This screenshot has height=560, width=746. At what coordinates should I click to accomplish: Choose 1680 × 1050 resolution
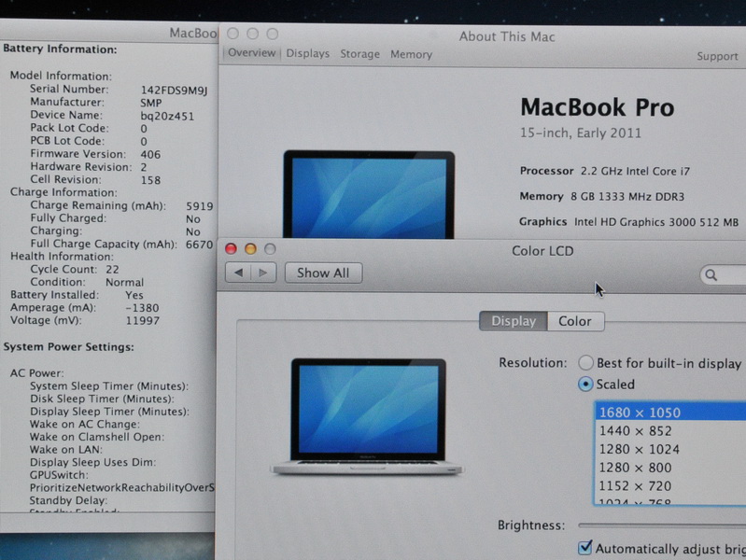point(670,412)
